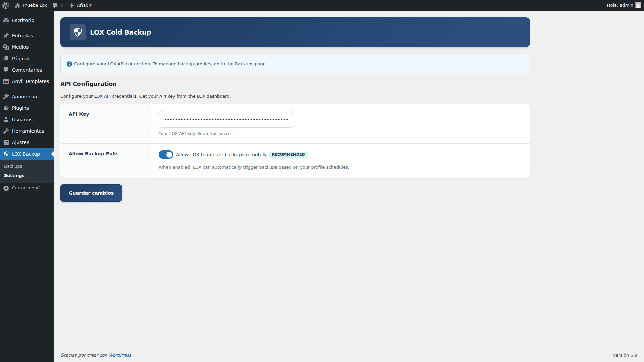Open the Hola, admin account menu
Viewport: 644px width, 362px height.
pyautogui.click(x=620, y=5)
